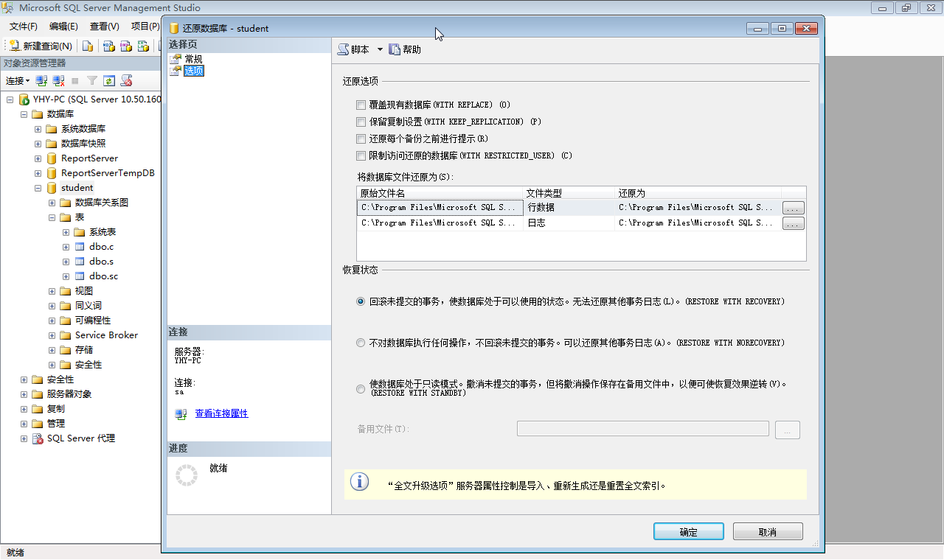
Task: Expand the 视图 tree node
Action: (52, 291)
